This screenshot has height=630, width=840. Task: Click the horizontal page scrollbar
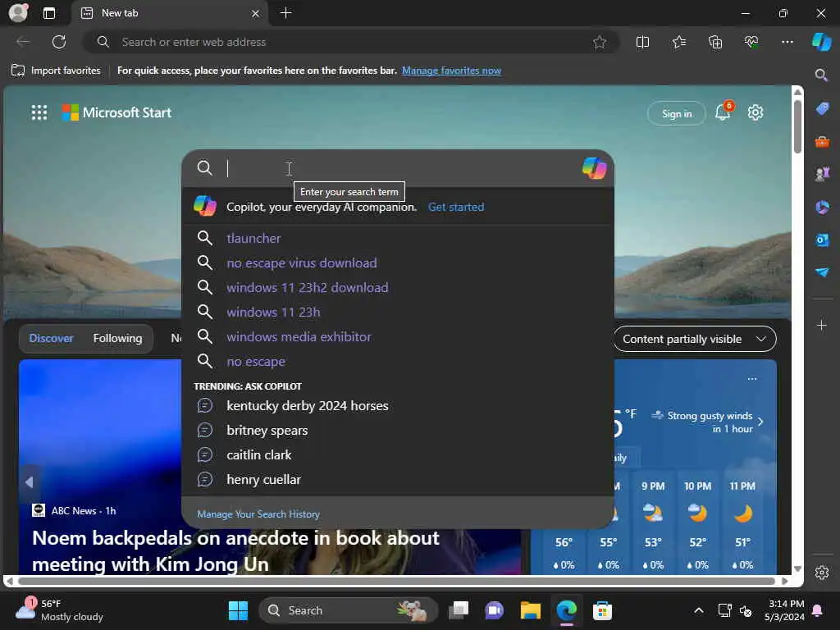[x=396, y=581]
